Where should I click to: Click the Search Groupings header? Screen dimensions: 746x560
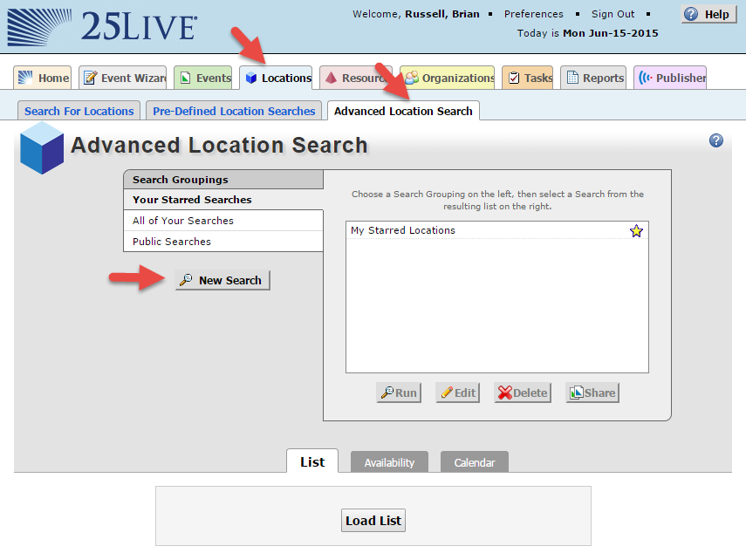pos(223,180)
